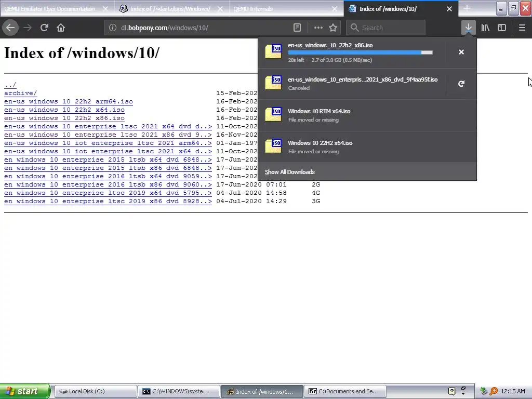Select the Windows 10 RTM x64.iso download entry
The image size is (532, 399).
click(367, 115)
